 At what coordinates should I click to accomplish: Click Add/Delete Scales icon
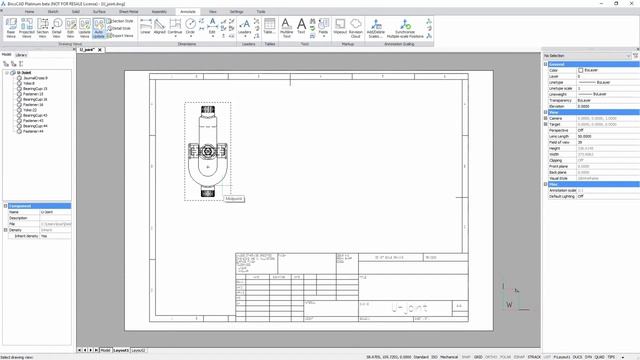pyautogui.click(x=376, y=28)
